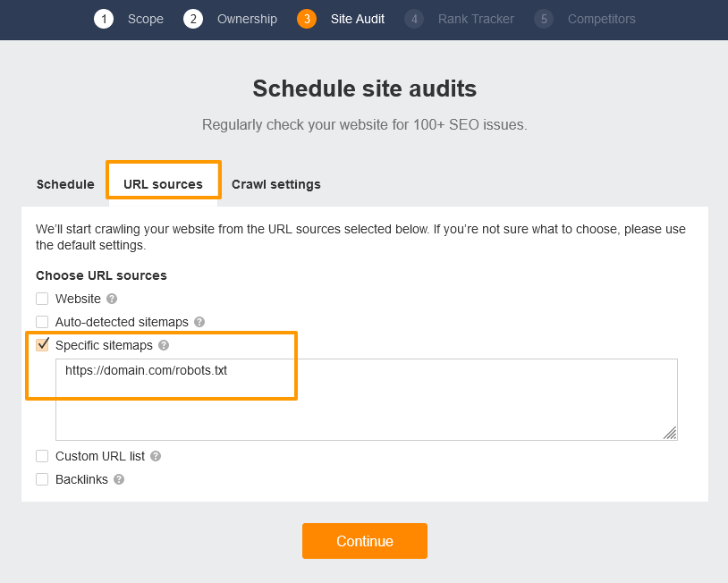The height and width of the screenshot is (583, 728).
Task: Click the grayed-out Rank Tracker step
Action: [x=414, y=19]
